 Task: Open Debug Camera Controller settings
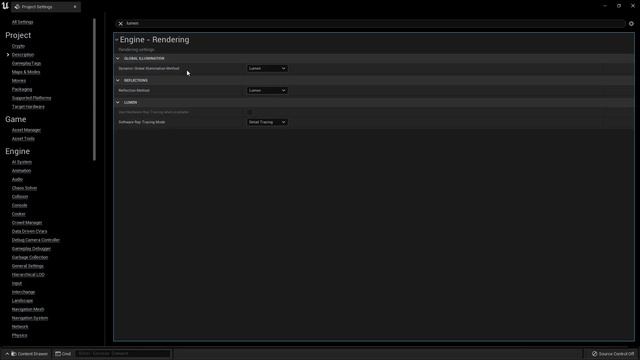coord(36,240)
